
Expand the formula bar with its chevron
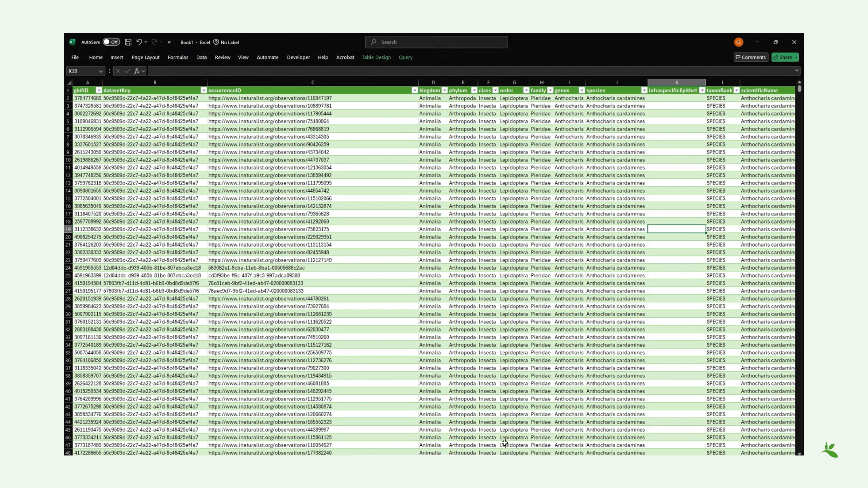pos(797,71)
